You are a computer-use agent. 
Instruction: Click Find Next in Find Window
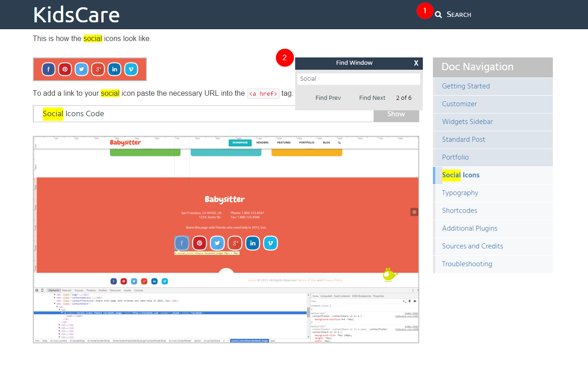click(372, 98)
